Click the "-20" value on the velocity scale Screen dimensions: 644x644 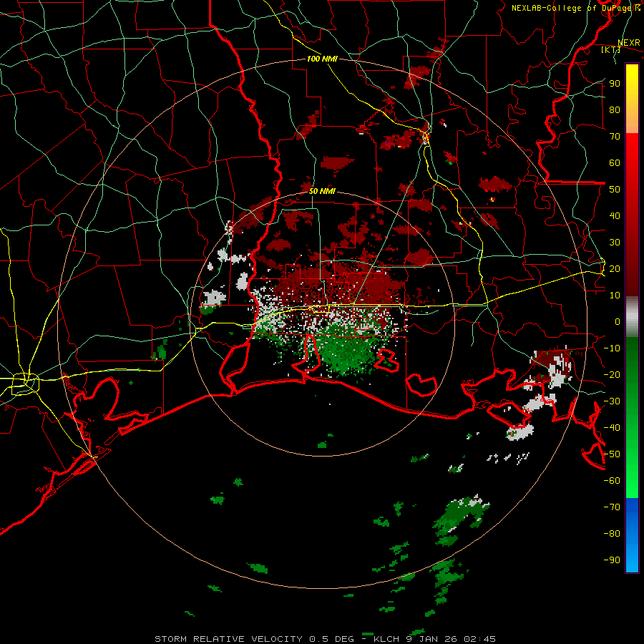click(x=612, y=374)
